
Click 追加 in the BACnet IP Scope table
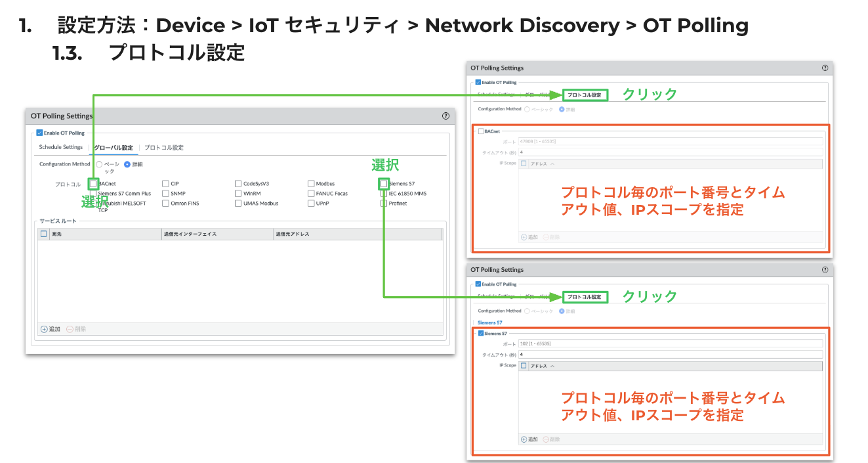[529, 237]
